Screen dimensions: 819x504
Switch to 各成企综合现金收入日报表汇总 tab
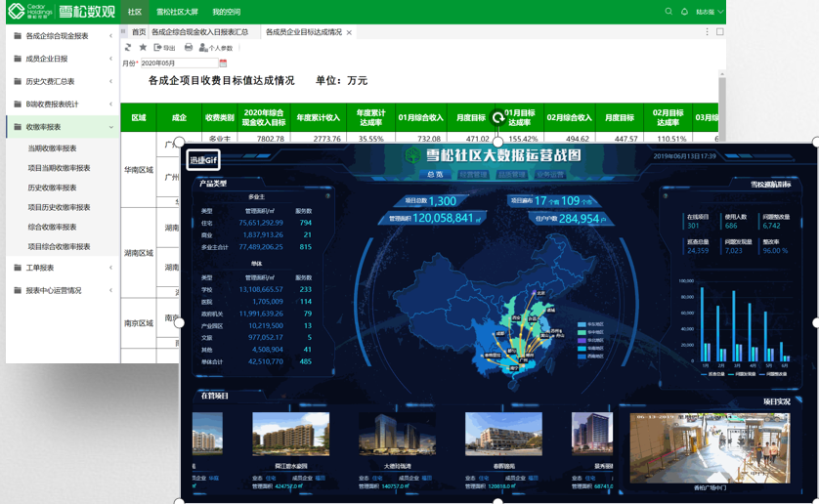click(x=200, y=32)
